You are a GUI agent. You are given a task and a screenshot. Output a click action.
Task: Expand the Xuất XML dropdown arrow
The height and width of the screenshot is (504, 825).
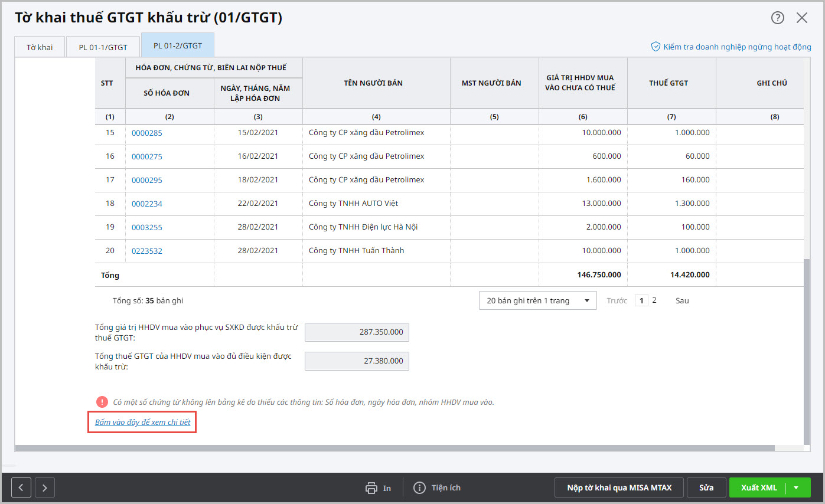796,487
